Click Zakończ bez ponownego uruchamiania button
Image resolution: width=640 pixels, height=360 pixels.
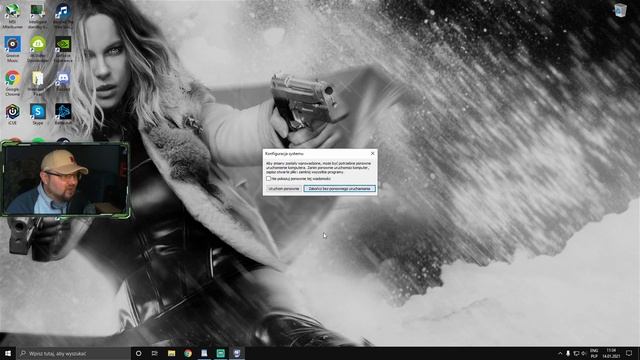340,189
